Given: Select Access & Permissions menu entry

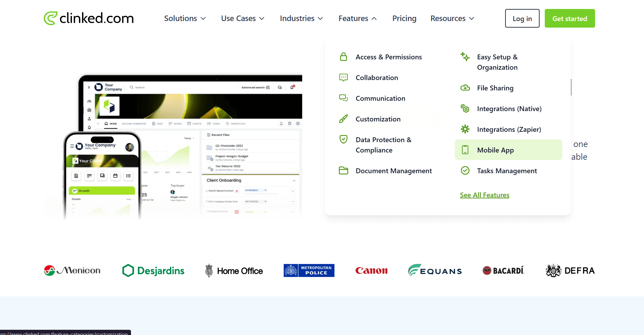Looking at the screenshot, I should (389, 57).
